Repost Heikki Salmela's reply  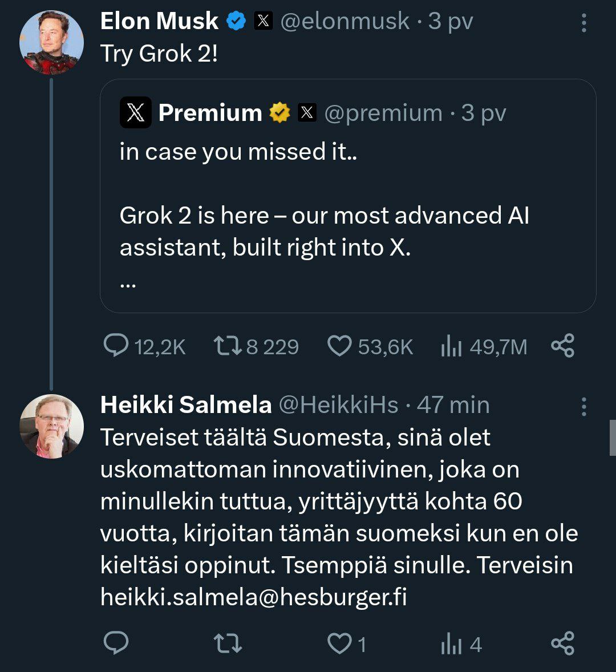click(x=227, y=643)
